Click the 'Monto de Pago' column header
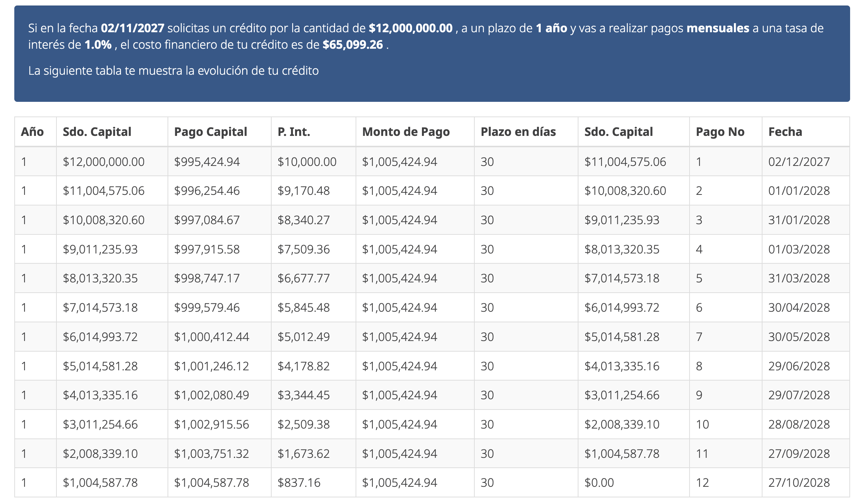This screenshot has width=860, height=504. pyautogui.click(x=415, y=132)
